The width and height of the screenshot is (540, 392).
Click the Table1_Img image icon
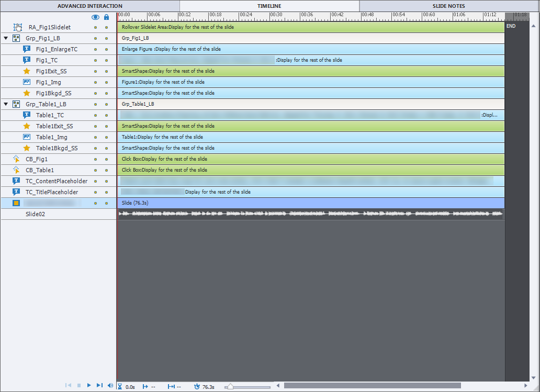[27, 137]
